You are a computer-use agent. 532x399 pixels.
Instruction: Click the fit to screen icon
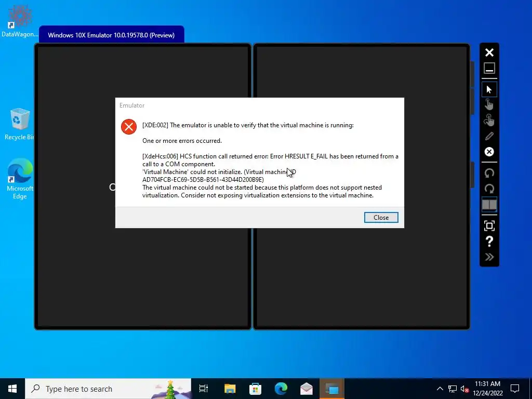(x=489, y=225)
